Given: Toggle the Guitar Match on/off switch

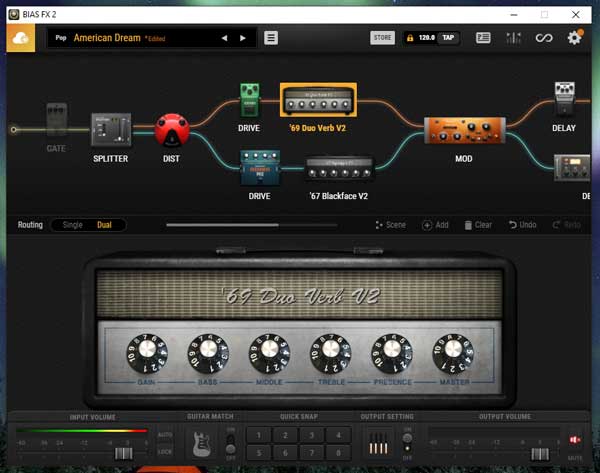Looking at the screenshot, I should click(x=230, y=444).
